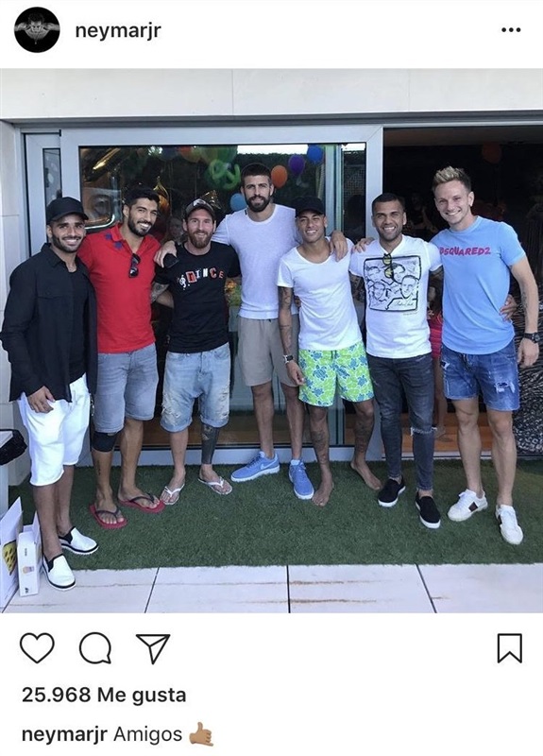Image resolution: width=543 pixels, height=756 pixels.
Task: Tap sunglasses hanging on the red polo
Action: pos(134,266)
